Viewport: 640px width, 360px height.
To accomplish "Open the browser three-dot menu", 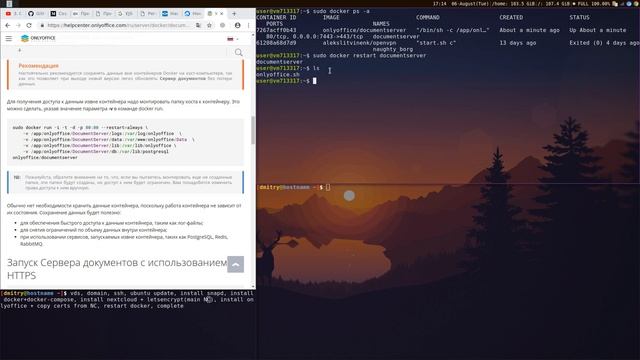I will coord(249,25).
